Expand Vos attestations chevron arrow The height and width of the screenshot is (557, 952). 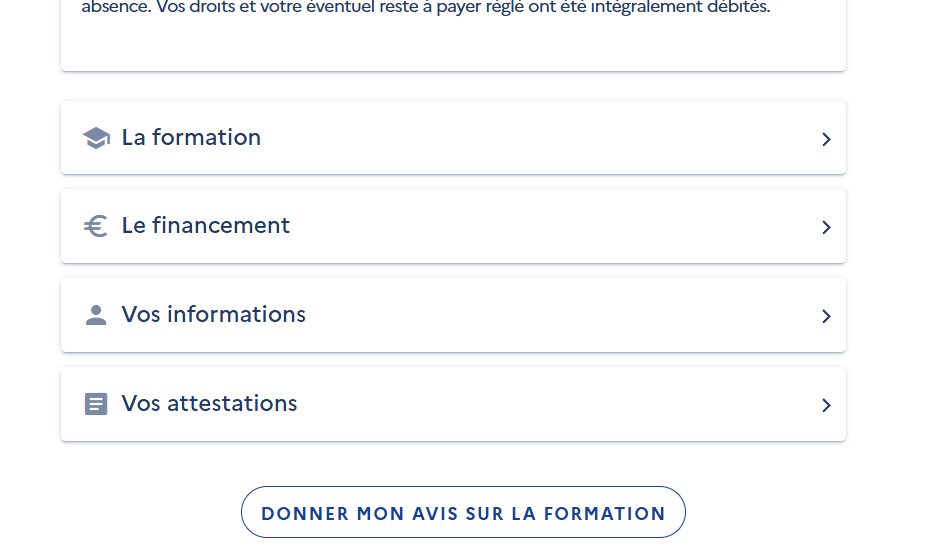click(x=826, y=406)
